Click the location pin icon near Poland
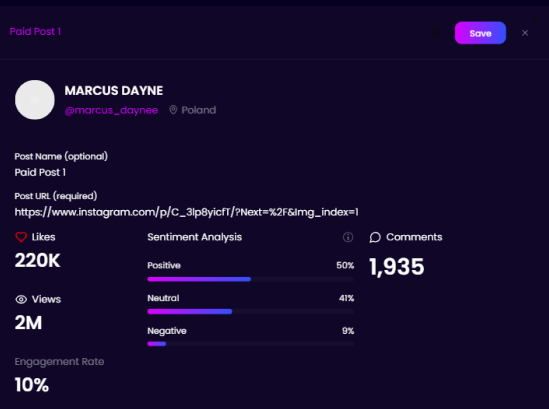Viewport: 549px width, 409px height. (x=173, y=110)
